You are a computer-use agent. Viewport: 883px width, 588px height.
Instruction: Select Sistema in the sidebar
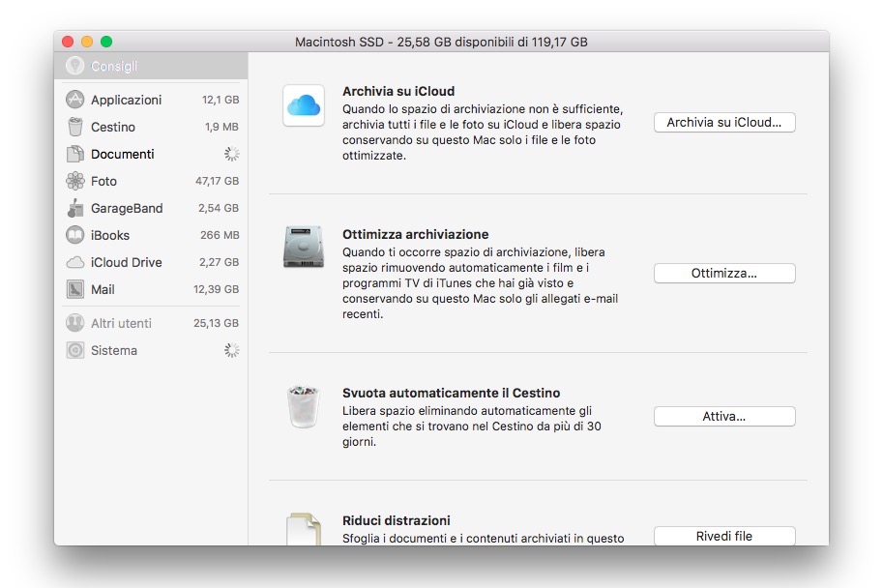pos(151,350)
